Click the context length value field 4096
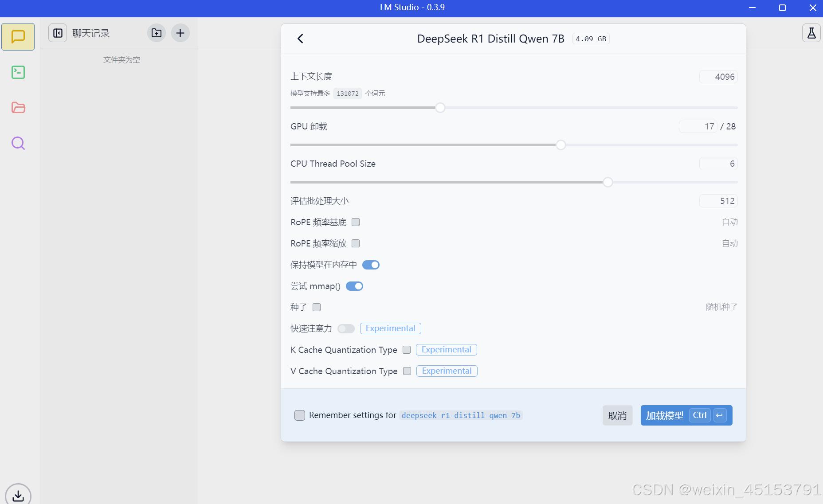 pos(718,77)
